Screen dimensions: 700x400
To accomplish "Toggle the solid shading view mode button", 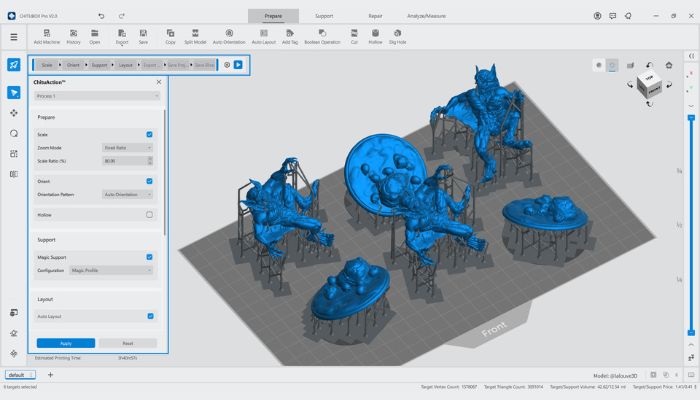I will click(599, 65).
